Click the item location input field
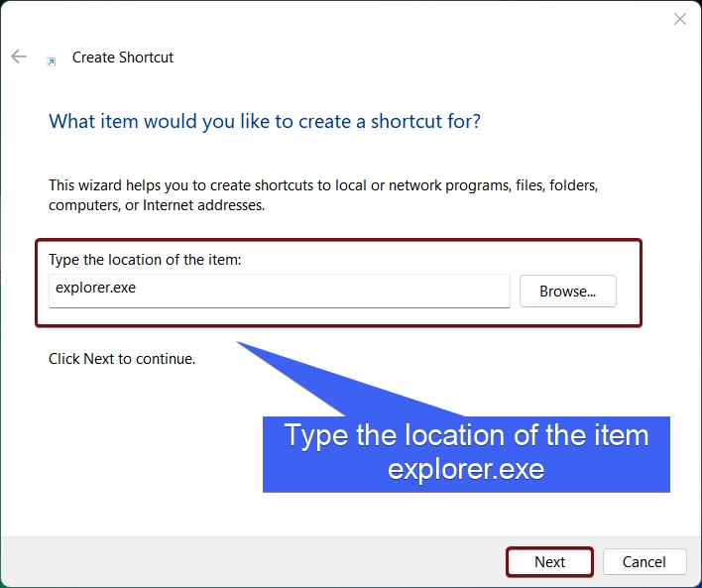702x588 pixels. click(280, 292)
